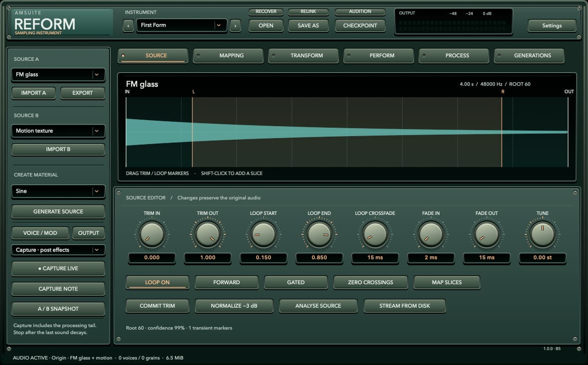Screen dimensions: 588x365
Task: Click COMMIT TRIM
Action: click(x=157, y=306)
